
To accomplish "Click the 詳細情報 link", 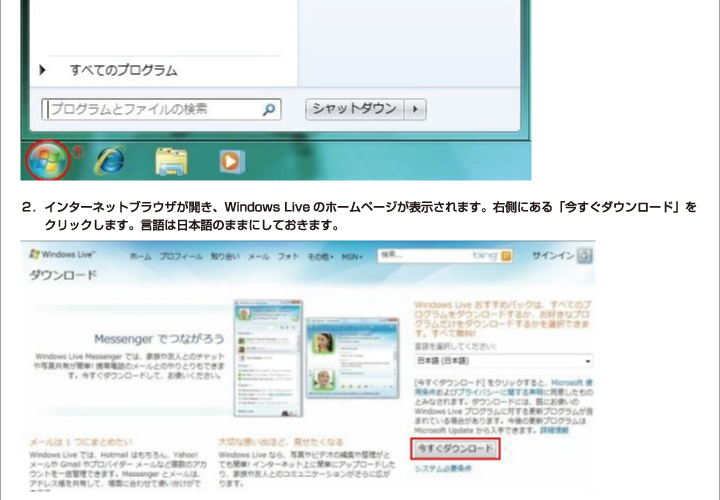I will pos(554,431).
